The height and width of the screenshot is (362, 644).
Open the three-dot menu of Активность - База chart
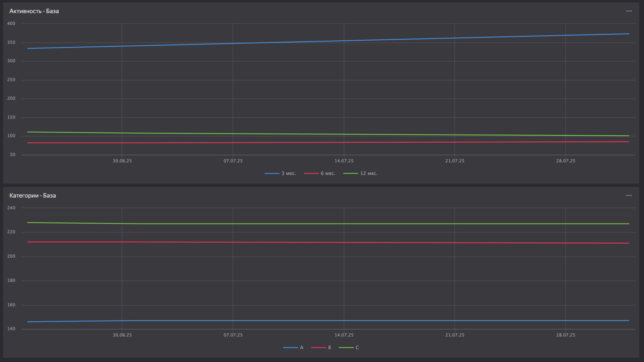click(629, 11)
